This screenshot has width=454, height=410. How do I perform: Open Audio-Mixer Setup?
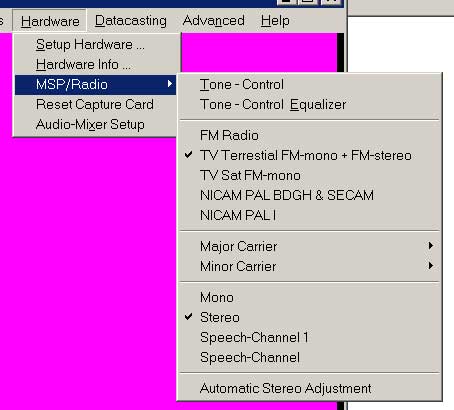[96, 125]
